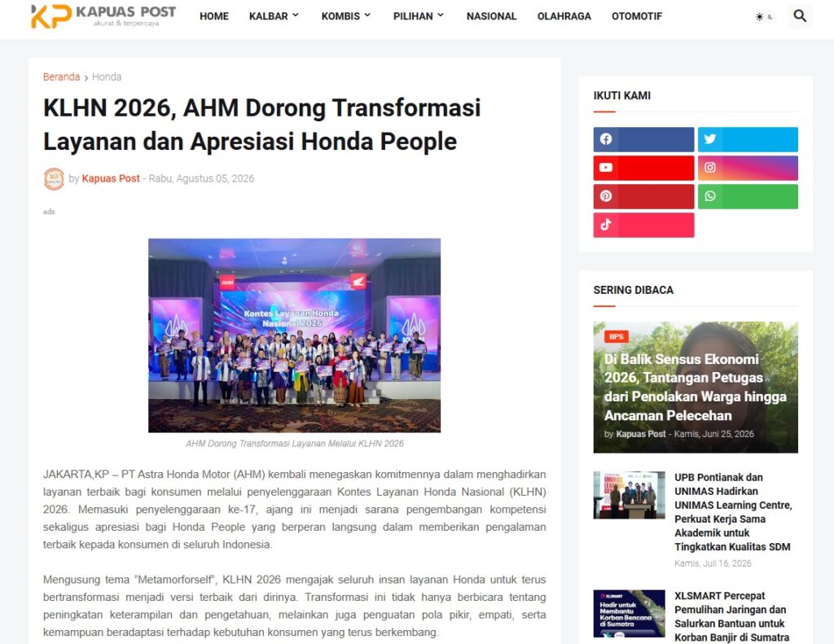This screenshot has height=644, width=834.
Task: Open UPB Pontianak dan UNIMAS article link
Action: (733, 512)
